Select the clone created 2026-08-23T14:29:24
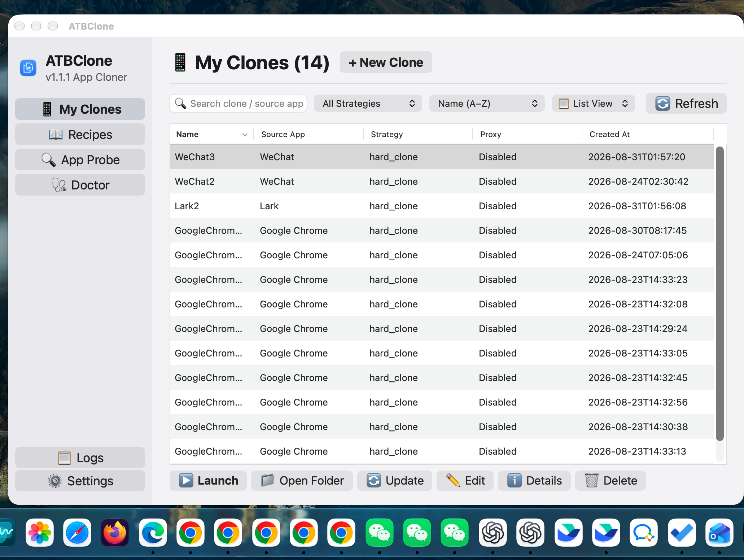 click(442, 328)
